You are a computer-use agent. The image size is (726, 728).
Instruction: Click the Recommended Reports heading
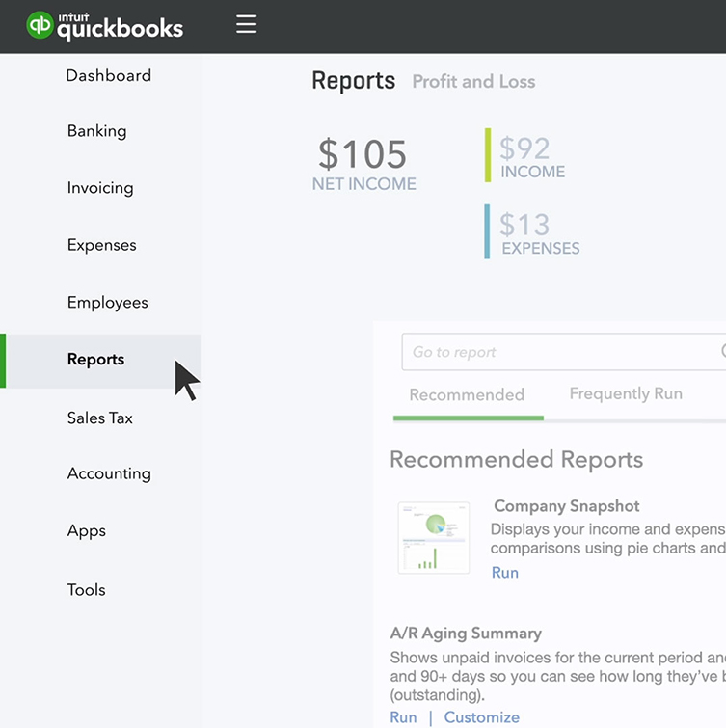516,460
